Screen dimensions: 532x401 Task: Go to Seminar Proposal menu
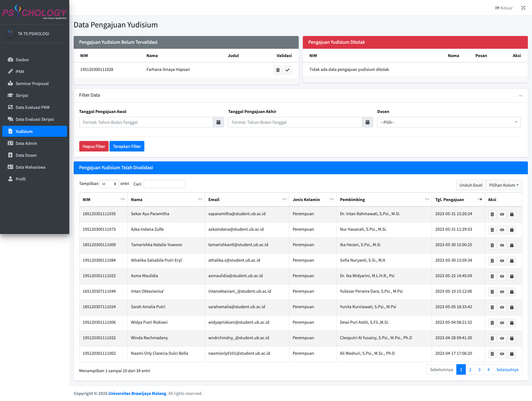tap(32, 83)
